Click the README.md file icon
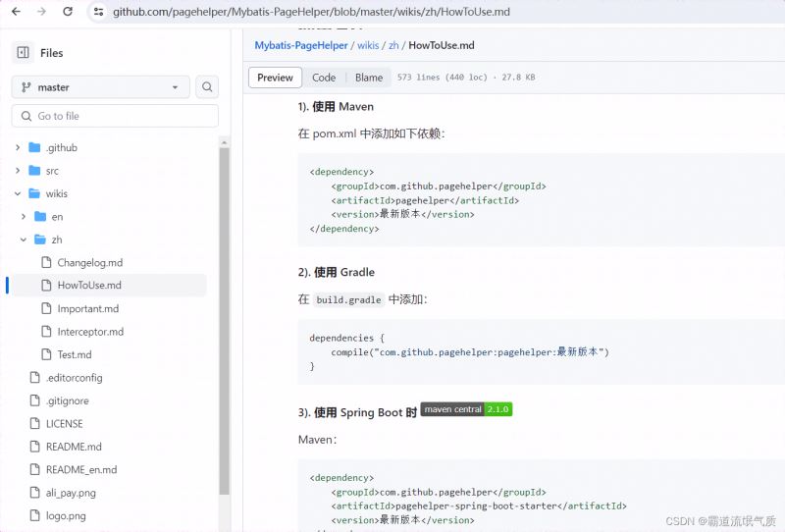Viewport: 785px width, 532px height. 34,446
